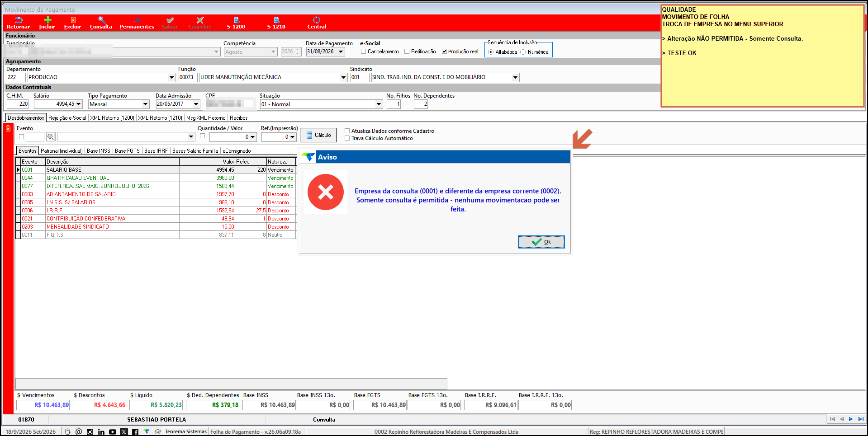This screenshot has width=868, height=436.
Task: Open Consulta magnifier icon in toolbar
Action: coord(101,20)
